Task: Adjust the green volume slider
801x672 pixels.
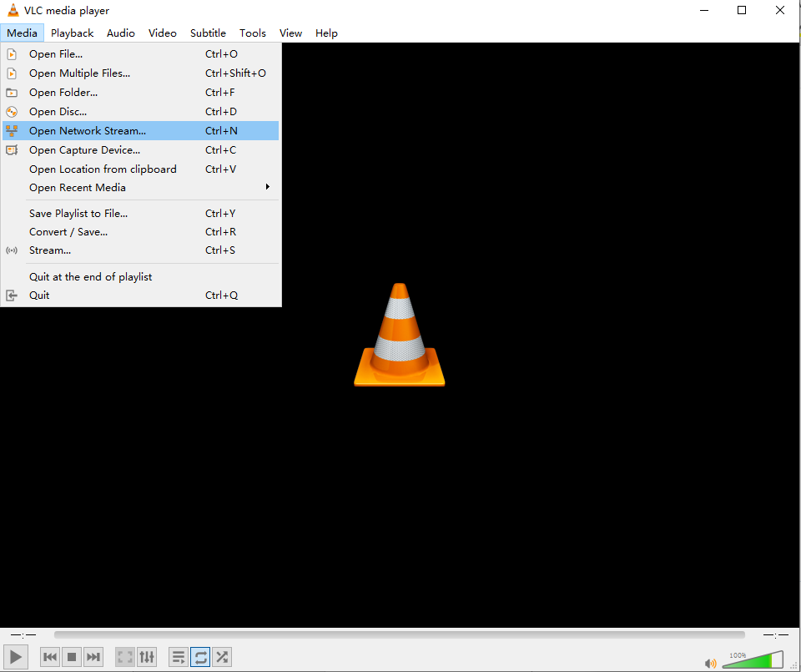Action: pos(753,659)
